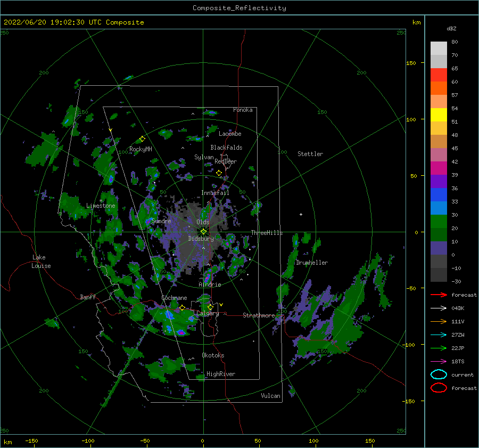Click the yellow diamond marker beside RockyMH

142,139
